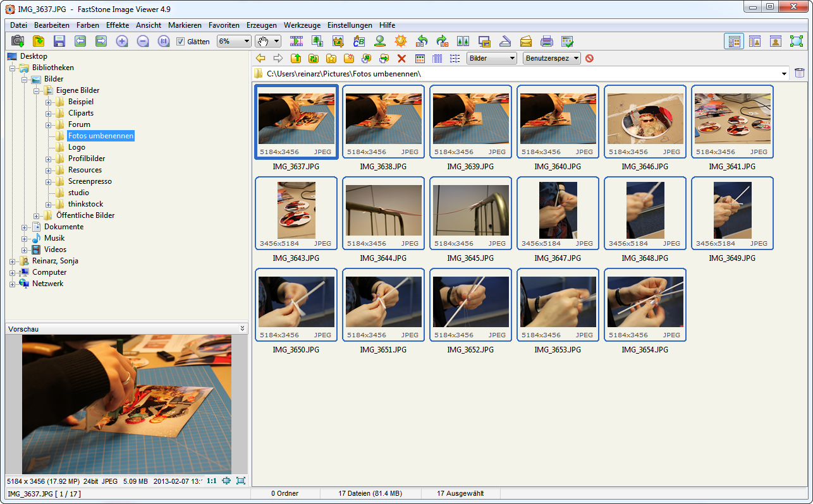Expand the Dokumente tree node
Viewport: 813px width, 504px height.
click(x=25, y=227)
